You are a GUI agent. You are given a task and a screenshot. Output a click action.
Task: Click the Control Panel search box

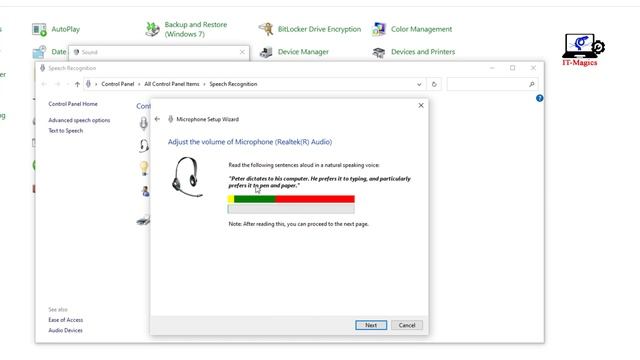pos(492,84)
